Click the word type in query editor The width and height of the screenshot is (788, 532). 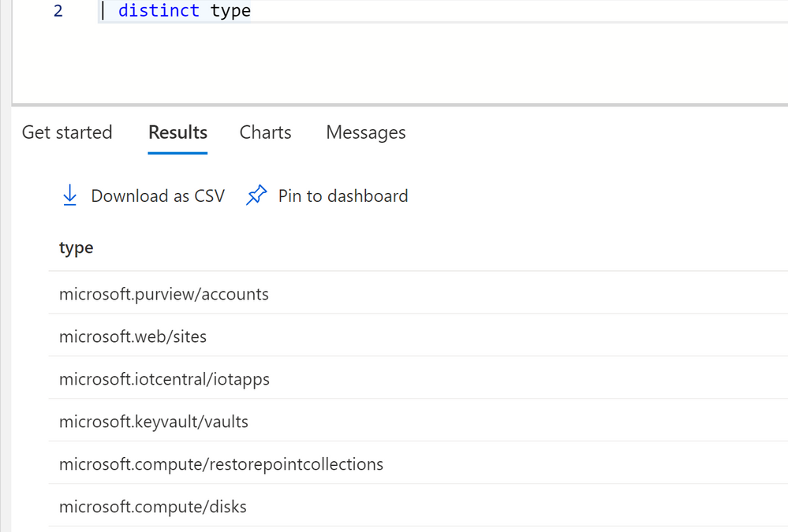(x=230, y=11)
